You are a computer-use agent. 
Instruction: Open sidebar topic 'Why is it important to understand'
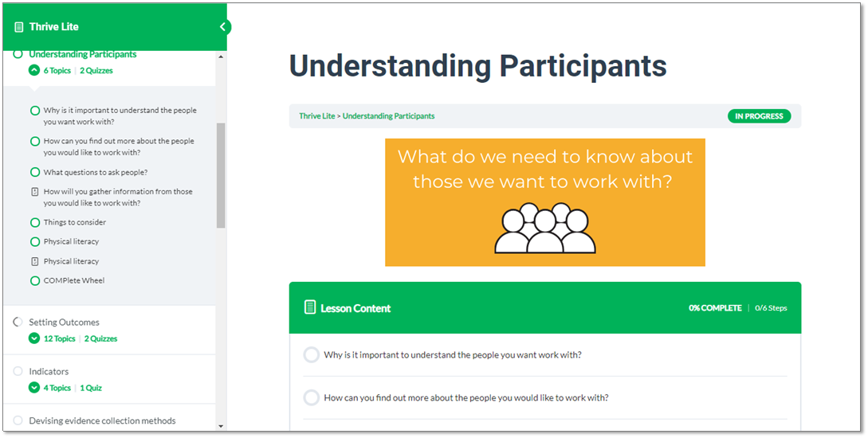click(x=120, y=116)
